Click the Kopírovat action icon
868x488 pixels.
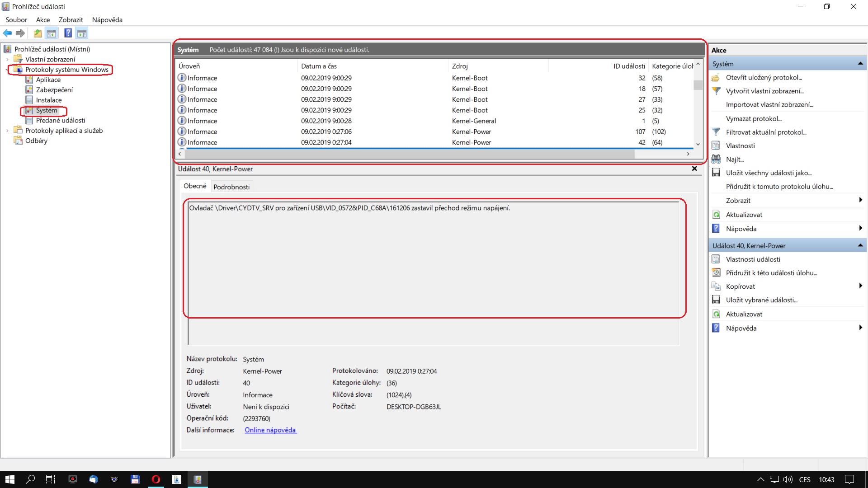click(x=716, y=286)
